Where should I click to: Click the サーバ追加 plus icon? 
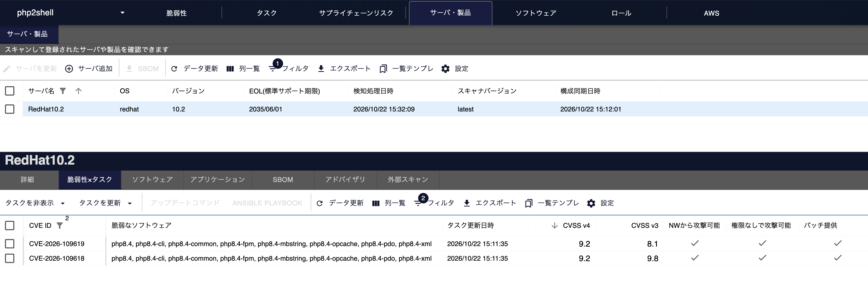[69, 69]
